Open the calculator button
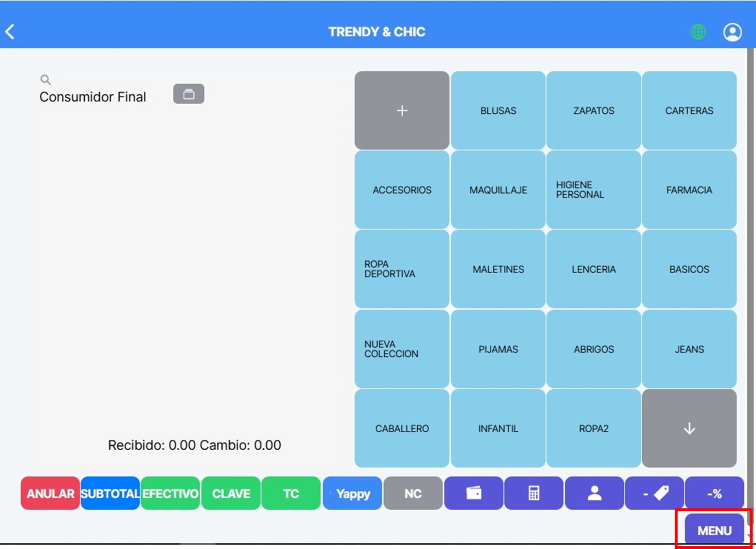756x549 pixels. 534,493
